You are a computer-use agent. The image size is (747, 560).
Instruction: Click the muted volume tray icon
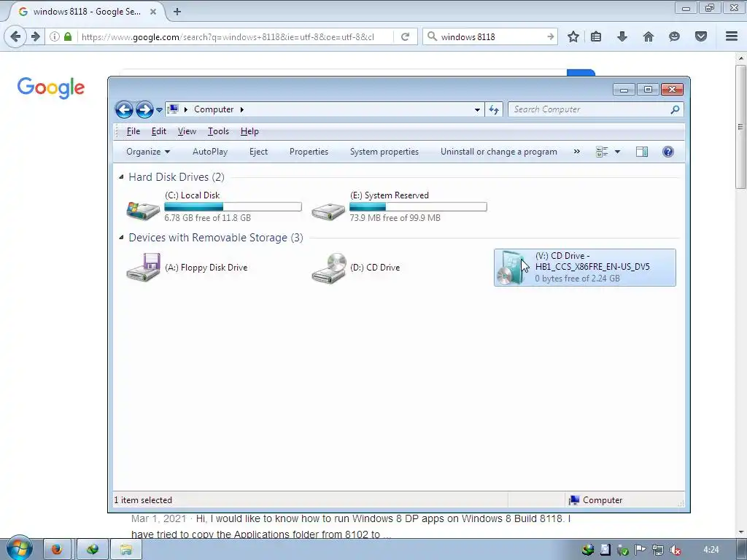point(675,550)
